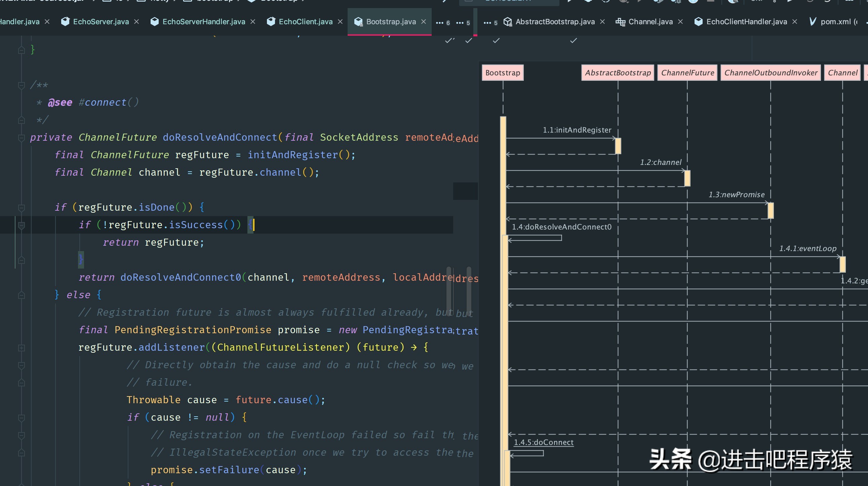Screen dimensions: 868x486
Task: Close the EchoServer.java tab
Action: [x=136, y=22]
